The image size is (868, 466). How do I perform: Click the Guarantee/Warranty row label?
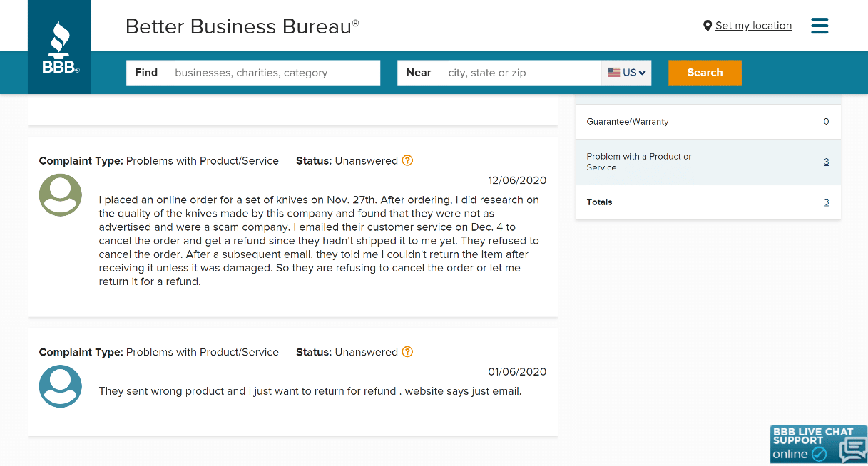(628, 122)
